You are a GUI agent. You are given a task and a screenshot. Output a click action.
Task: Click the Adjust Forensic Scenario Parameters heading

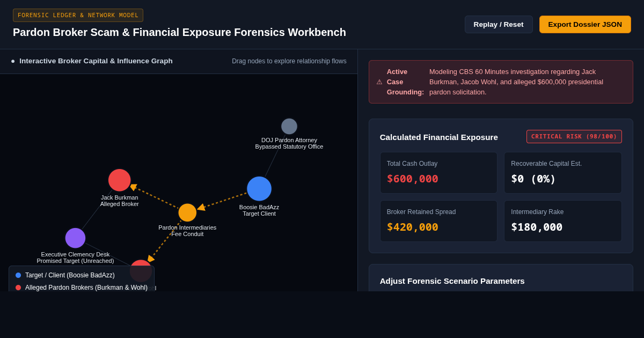point(452,281)
